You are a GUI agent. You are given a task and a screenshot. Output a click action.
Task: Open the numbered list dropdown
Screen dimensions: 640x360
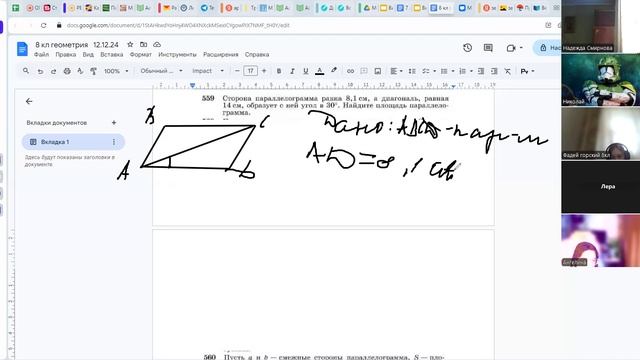tap(465, 71)
